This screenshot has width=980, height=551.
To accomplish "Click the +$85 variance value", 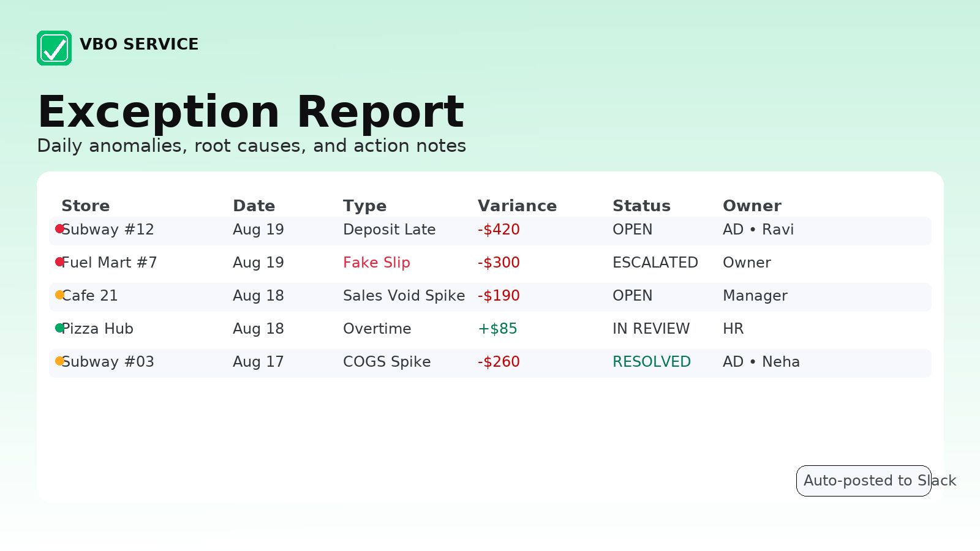I will (x=497, y=329).
